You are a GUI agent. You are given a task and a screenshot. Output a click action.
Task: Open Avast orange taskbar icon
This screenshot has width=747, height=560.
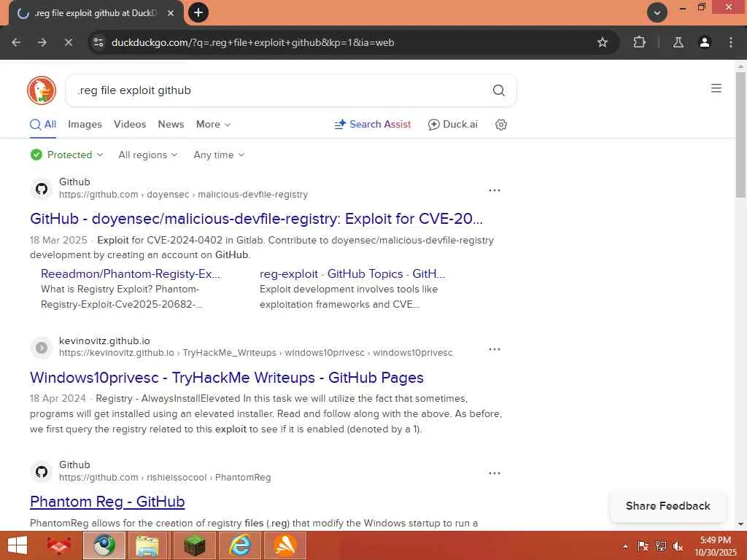pyautogui.click(x=285, y=545)
